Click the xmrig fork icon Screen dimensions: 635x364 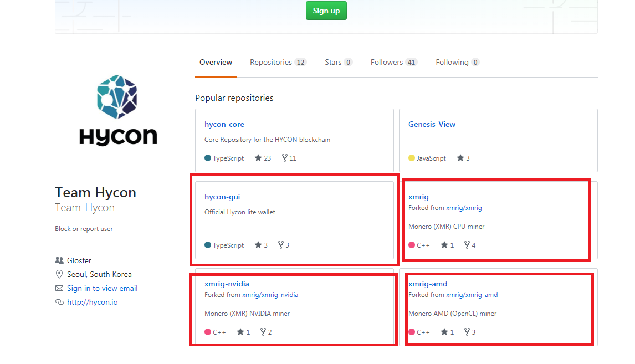click(467, 245)
